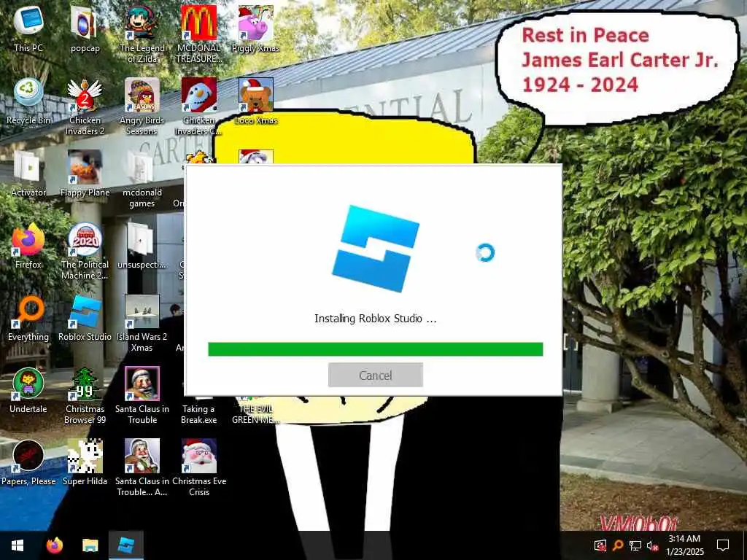Click the Roblox Studio logo in installer

coord(376,249)
